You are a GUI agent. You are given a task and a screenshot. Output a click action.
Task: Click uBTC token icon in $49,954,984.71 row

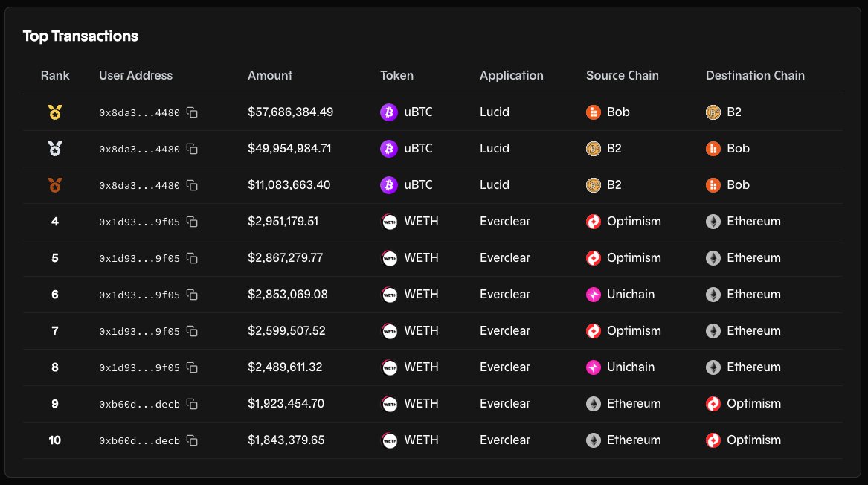(388, 148)
